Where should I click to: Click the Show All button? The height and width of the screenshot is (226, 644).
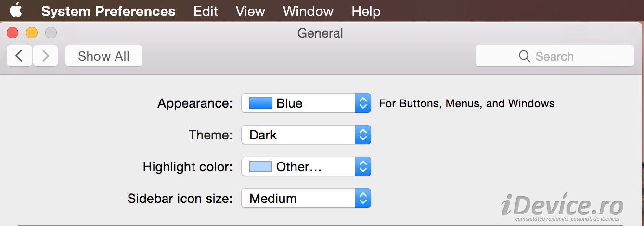pos(103,56)
